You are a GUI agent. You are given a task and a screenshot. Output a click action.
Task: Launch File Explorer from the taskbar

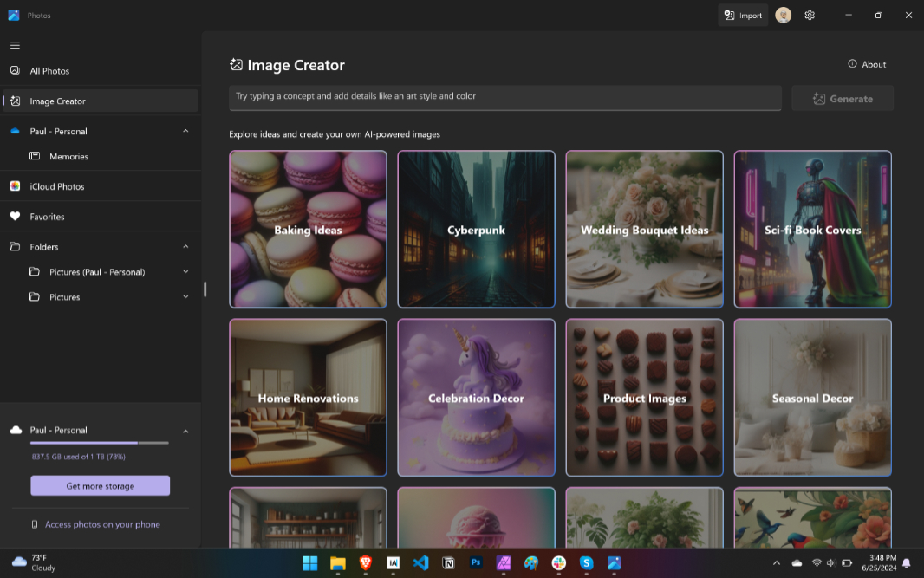tap(338, 563)
